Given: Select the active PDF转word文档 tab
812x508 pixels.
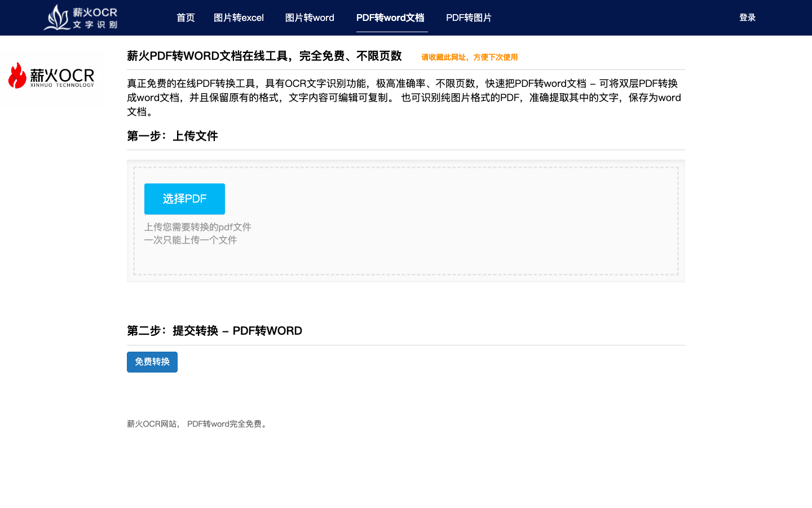Looking at the screenshot, I should coord(391,17).
